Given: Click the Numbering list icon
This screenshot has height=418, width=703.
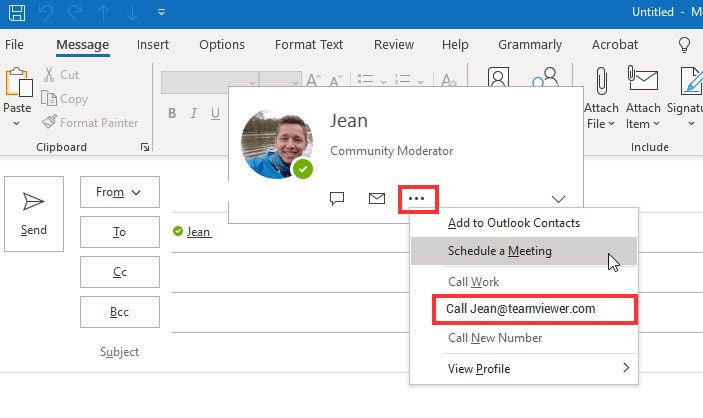Looking at the screenshot, I should [x=402, y=79].
